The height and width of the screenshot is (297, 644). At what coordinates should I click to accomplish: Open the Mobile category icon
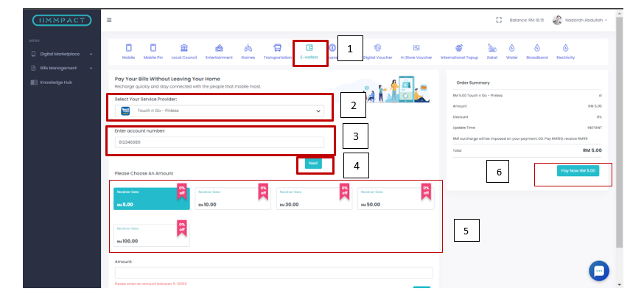pos(128,49)
